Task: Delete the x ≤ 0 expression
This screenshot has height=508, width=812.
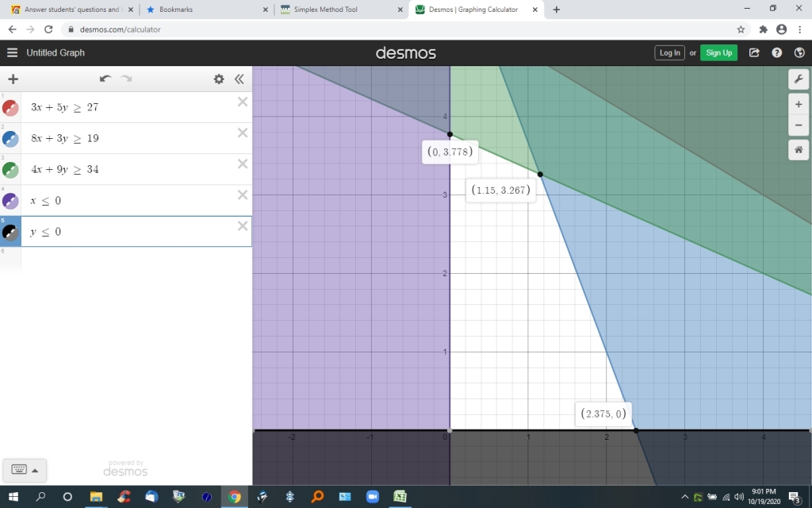Action: click(x=243, y=195)
